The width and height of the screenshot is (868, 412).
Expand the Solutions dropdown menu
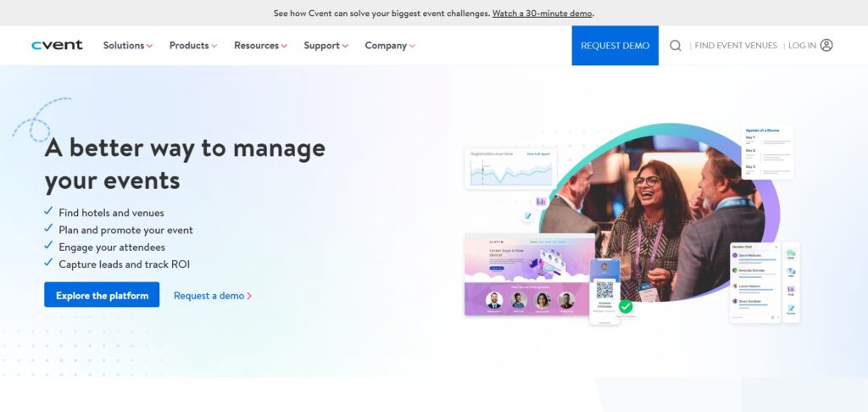tap(128, 46)
